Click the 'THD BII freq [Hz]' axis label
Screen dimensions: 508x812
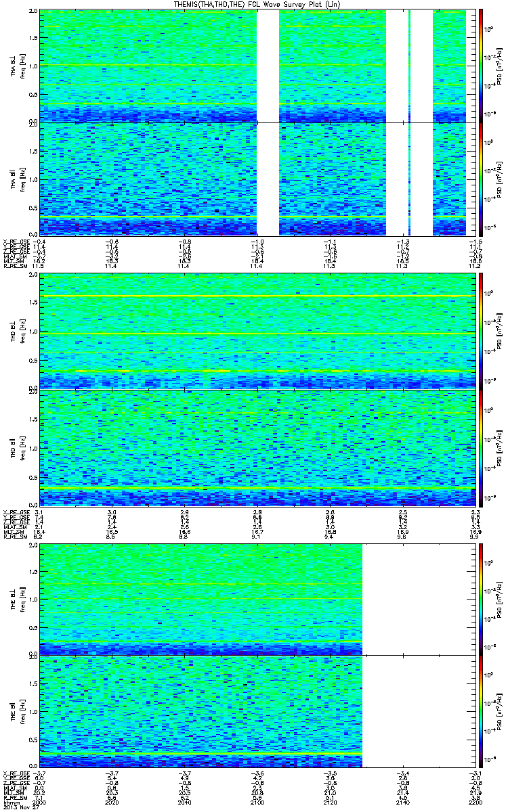pyautogui.click(x=17, y=447)
